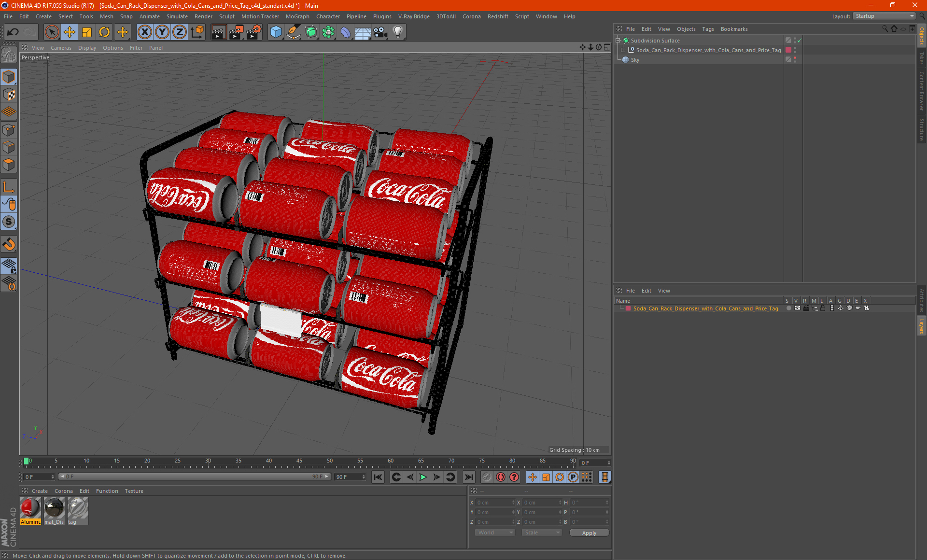This screenshot has height=560, width=927.
Task: Add a camera object
Action: pos(380,32)
